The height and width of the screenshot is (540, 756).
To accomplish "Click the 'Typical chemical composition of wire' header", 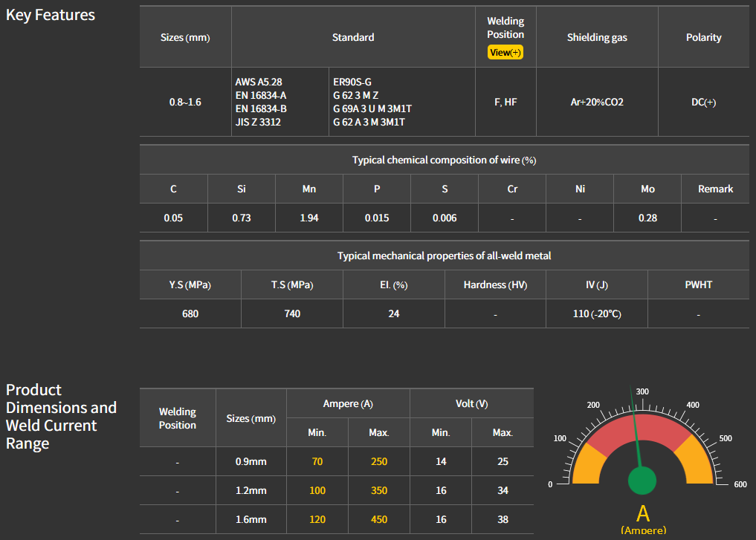I will pos(444,160).
